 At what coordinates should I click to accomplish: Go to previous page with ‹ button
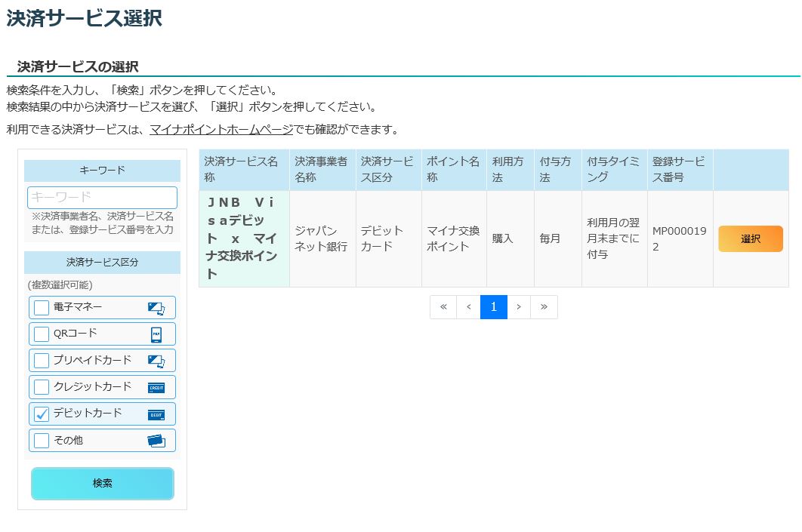pos(468,306)
